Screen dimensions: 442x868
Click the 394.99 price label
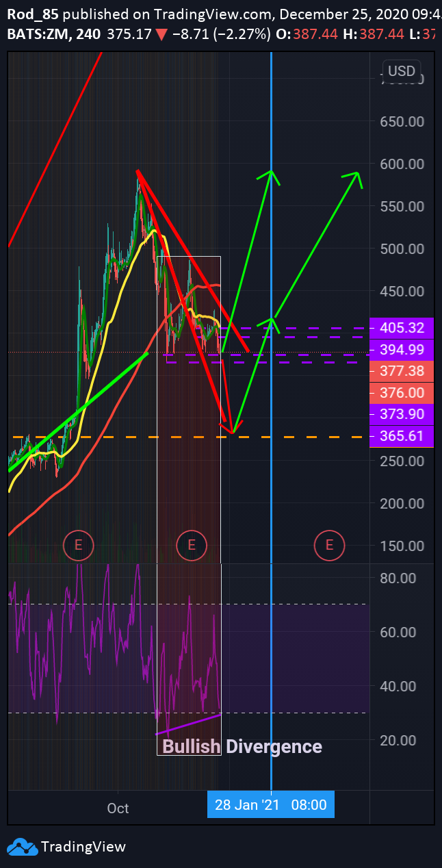point(402,349)
